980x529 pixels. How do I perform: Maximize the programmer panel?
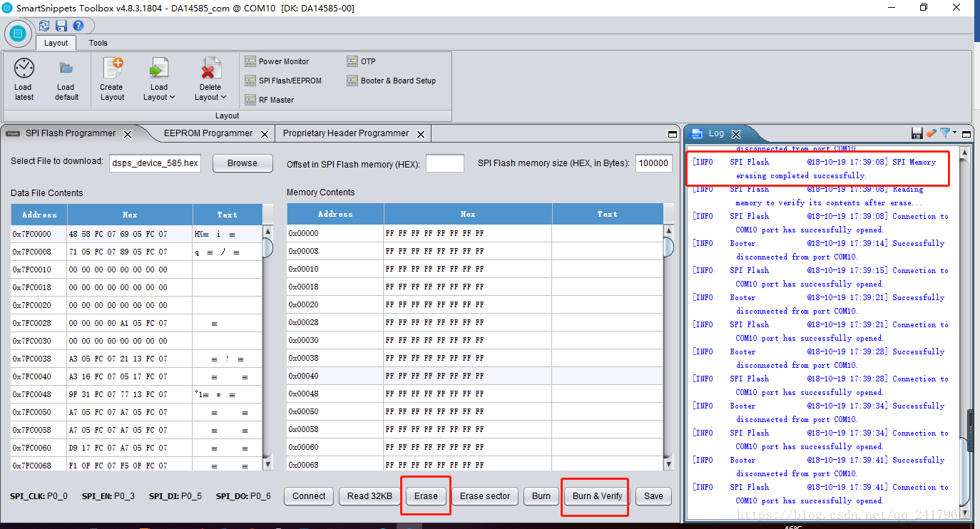click(x=672, y=134)
